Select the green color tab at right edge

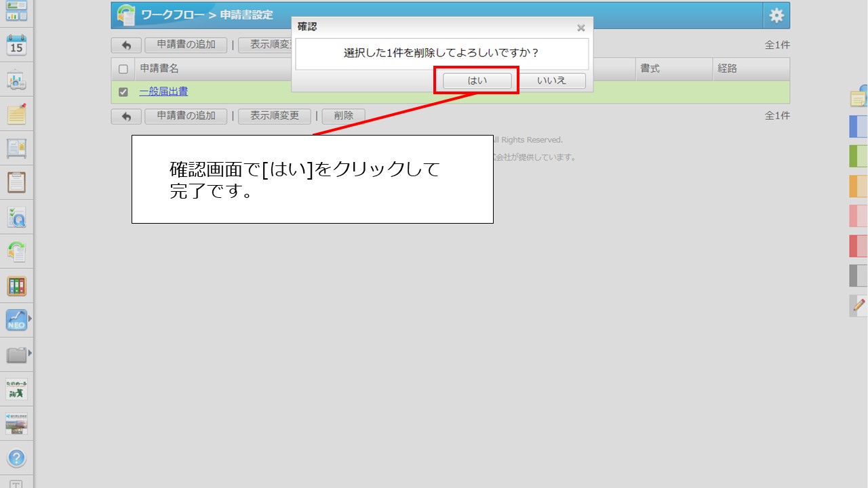tap(859, 157)
